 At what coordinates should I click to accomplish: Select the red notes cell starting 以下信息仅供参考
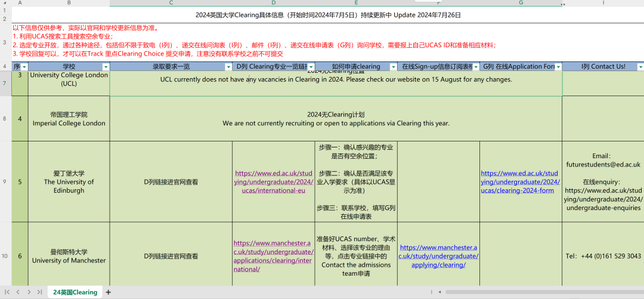328,42
